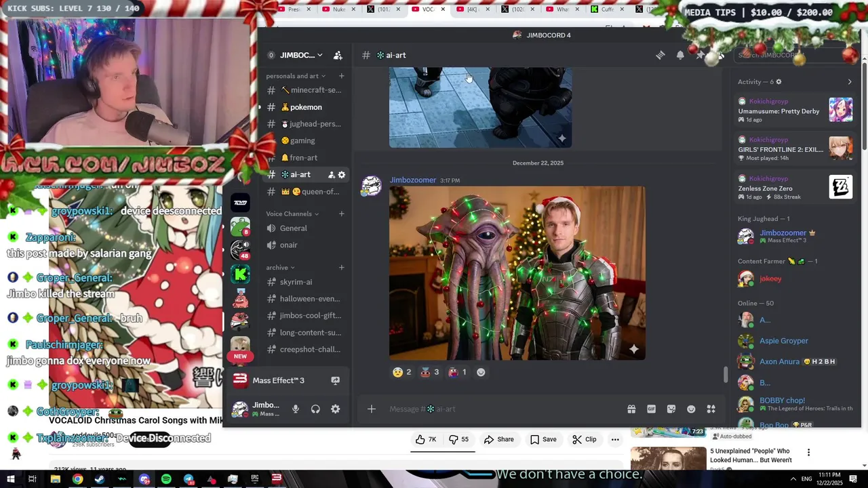Open the emoji picker in message bar

pos(691,409)
